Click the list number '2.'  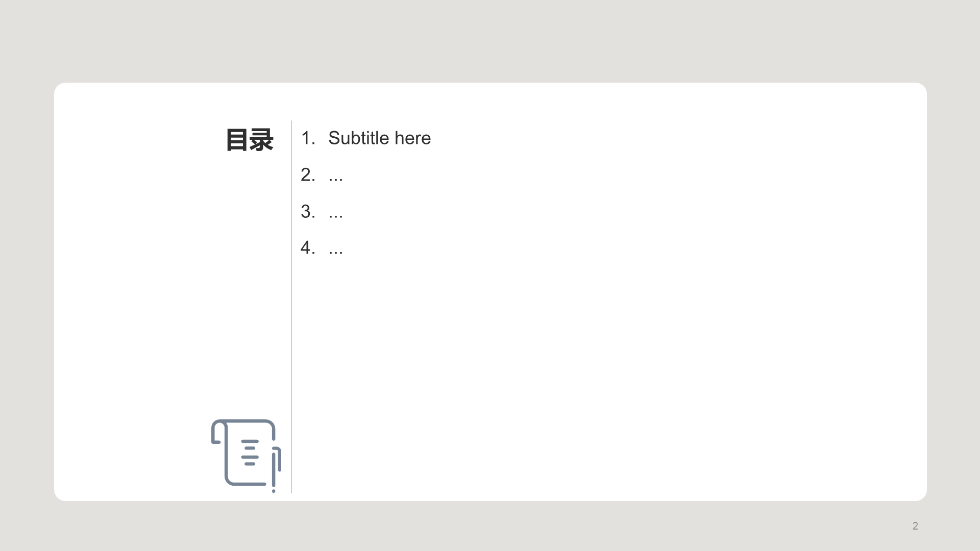308,175
